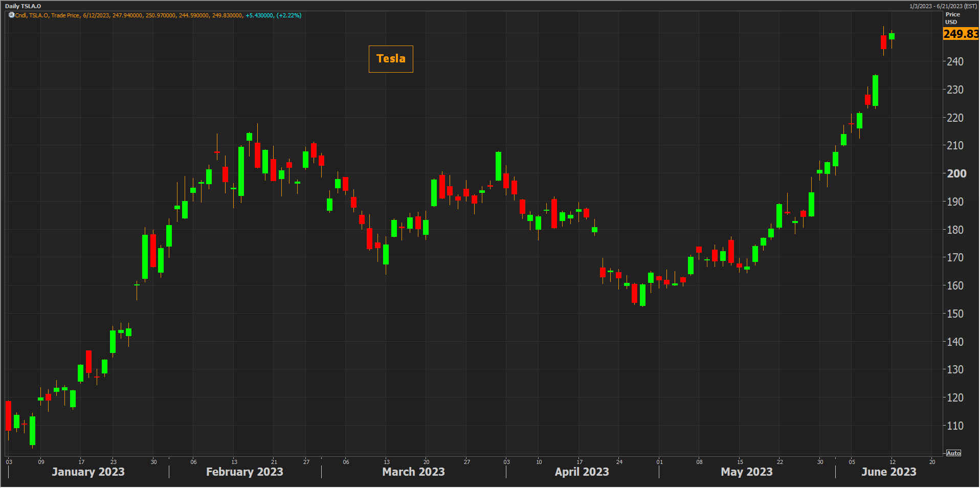The image size is (980, 488).
Task: Toggle the Auto scale button on the price axis
Action: click(x=953, y=453)
